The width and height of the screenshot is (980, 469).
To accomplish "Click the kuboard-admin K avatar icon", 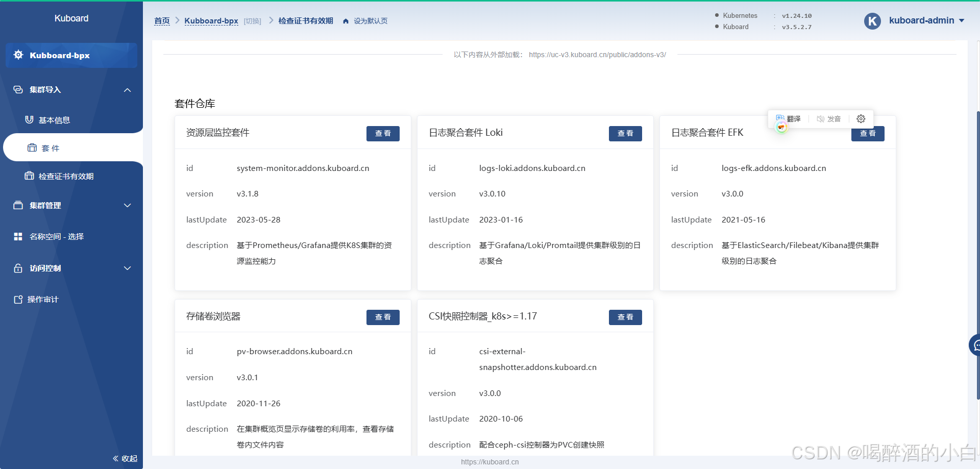I will coord(872,21).
